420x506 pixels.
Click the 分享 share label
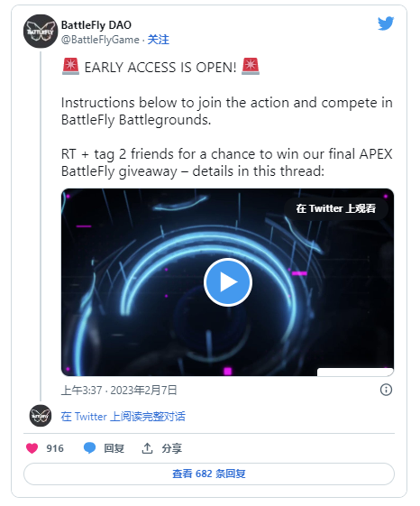click(x=171, y=448)
